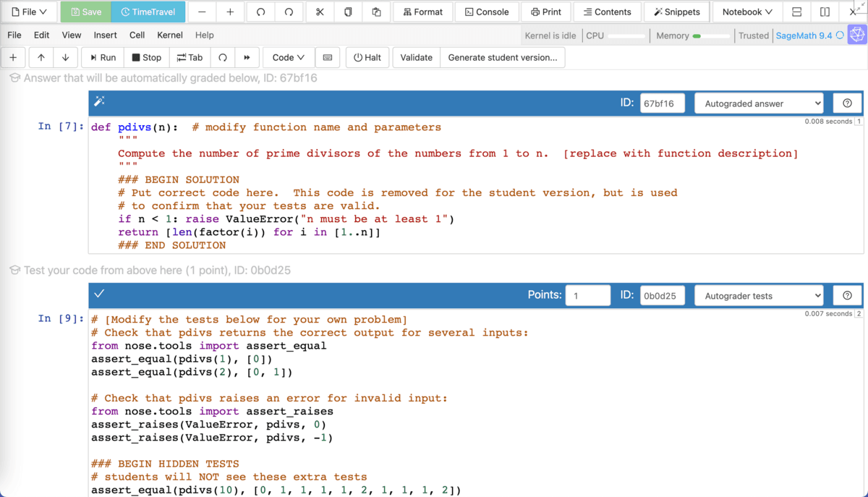This screenshot has height=497, width=868.
Task: Click the cut (scissors) icon
Action: click(x=319, y=12)
